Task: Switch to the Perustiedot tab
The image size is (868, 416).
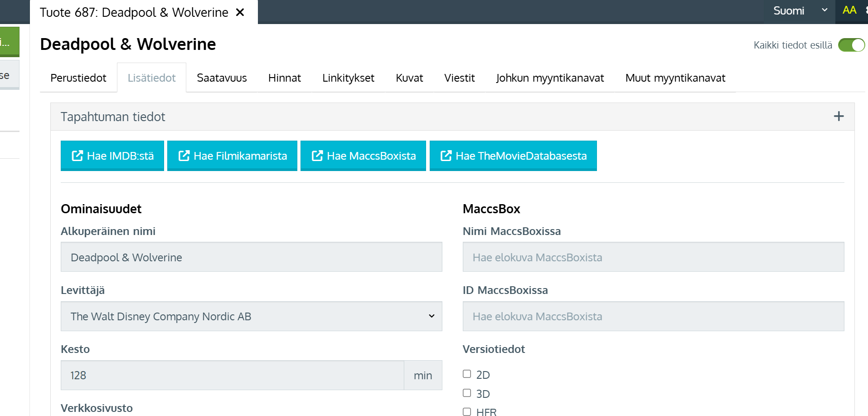Action: (78, 78)
